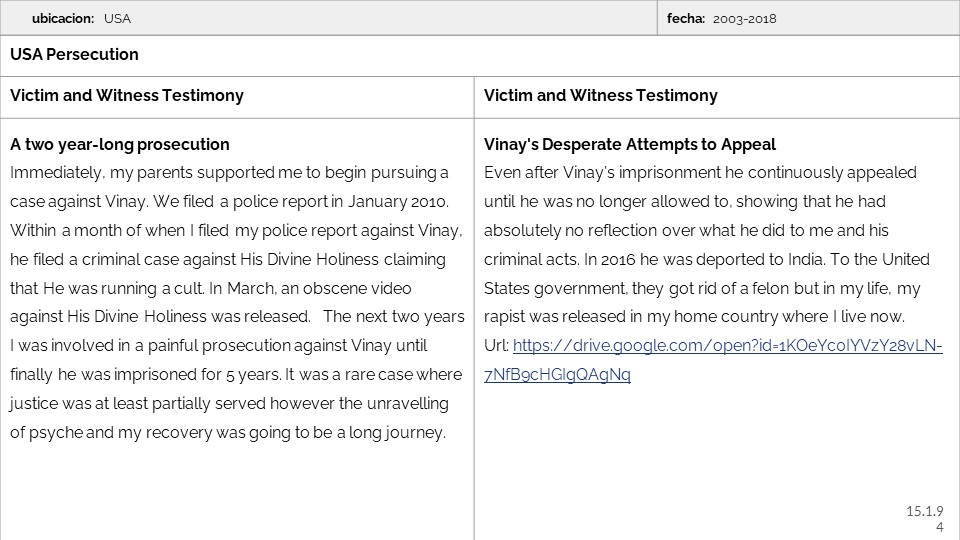Viewport: 960px width, 540px height.
Task: Select the date range "2003-2018"
Action: tap(745, 19)
